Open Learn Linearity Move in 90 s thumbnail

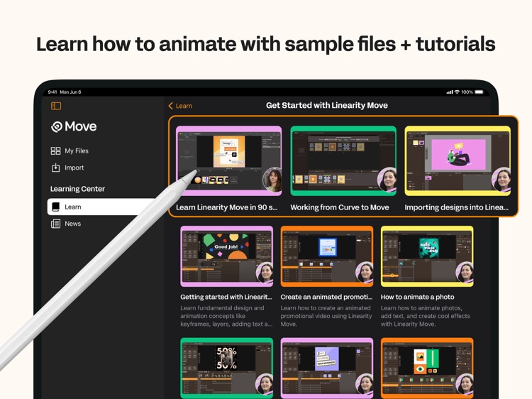[228, 160]
